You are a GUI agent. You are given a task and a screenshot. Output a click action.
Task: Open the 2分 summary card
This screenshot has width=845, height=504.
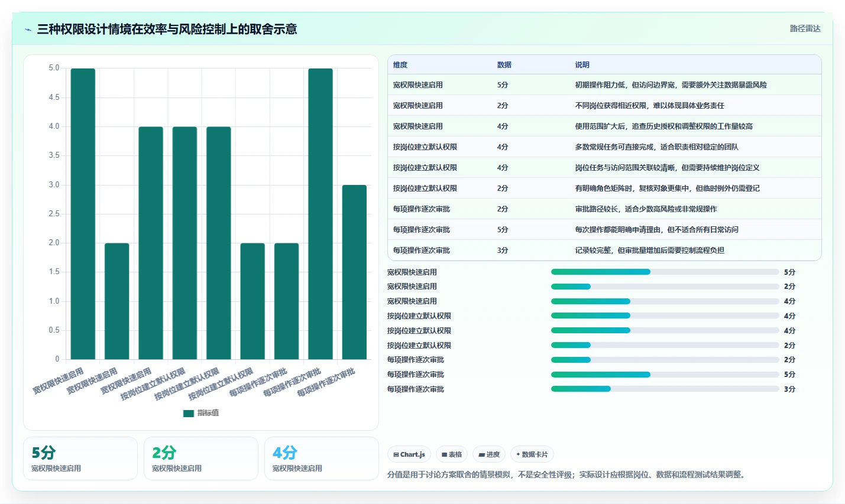(x=201, y=459)
